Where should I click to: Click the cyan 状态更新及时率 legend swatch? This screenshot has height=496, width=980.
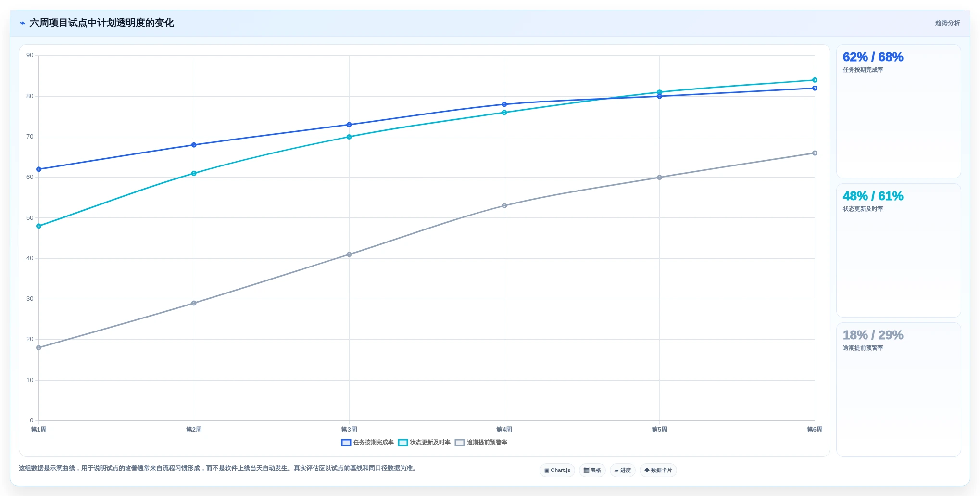[403, 443]
